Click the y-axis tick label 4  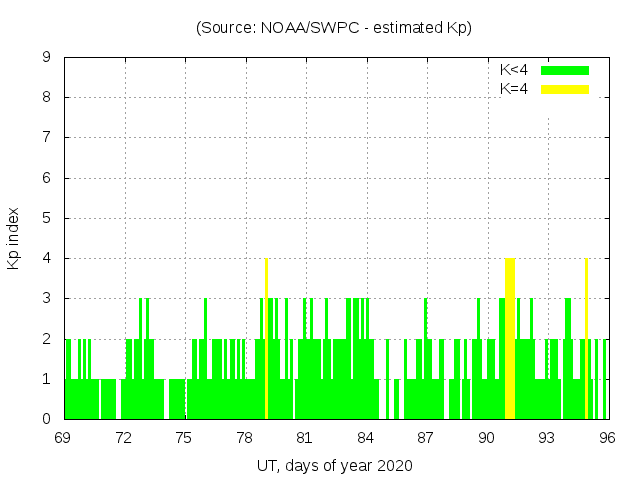tap(46, 258)
